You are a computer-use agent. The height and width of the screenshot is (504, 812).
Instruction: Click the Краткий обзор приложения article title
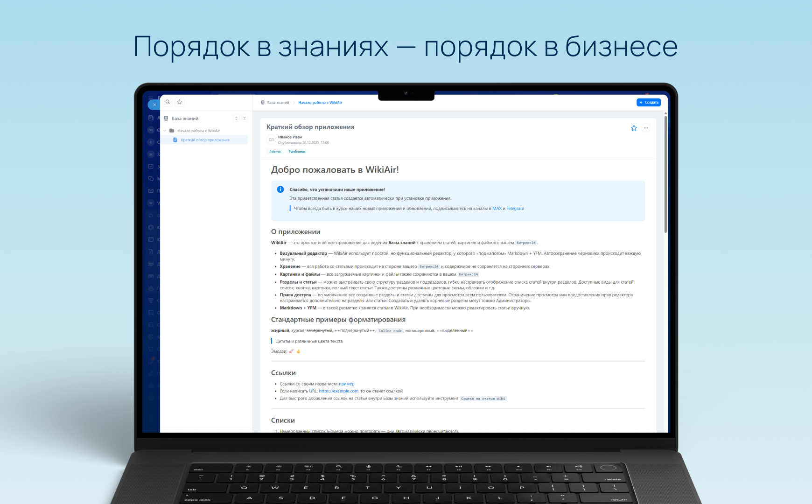coord(310,127)
